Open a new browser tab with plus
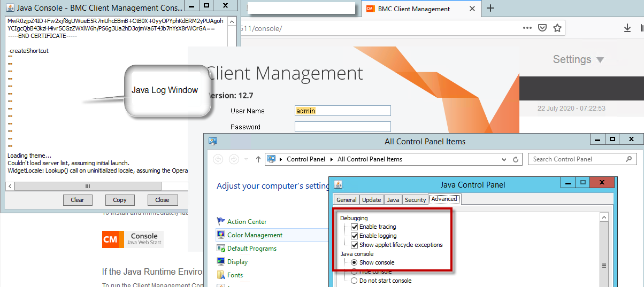Viewport: 644px width, 287px height. 490,8
